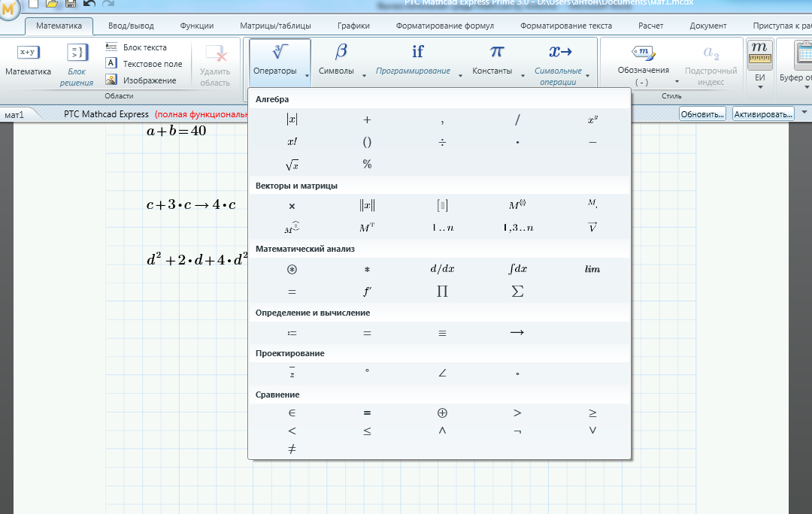Viewport: 812px width, 514px height.
Task: Insert the absolute value |x| operator
Action: 292,119
